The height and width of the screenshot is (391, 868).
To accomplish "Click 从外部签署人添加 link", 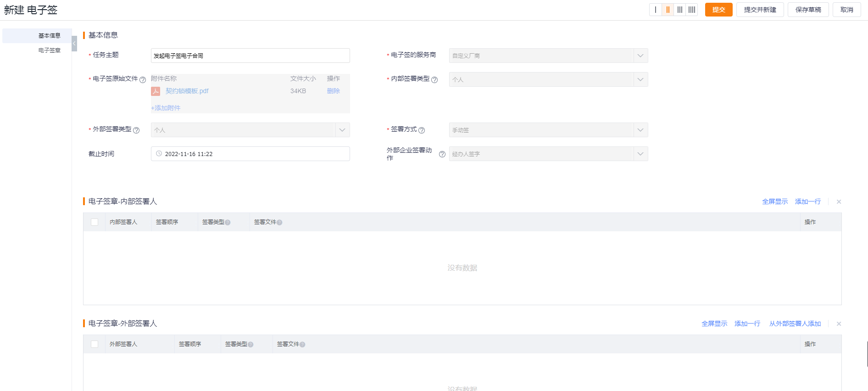I will (x=795, y=324).
